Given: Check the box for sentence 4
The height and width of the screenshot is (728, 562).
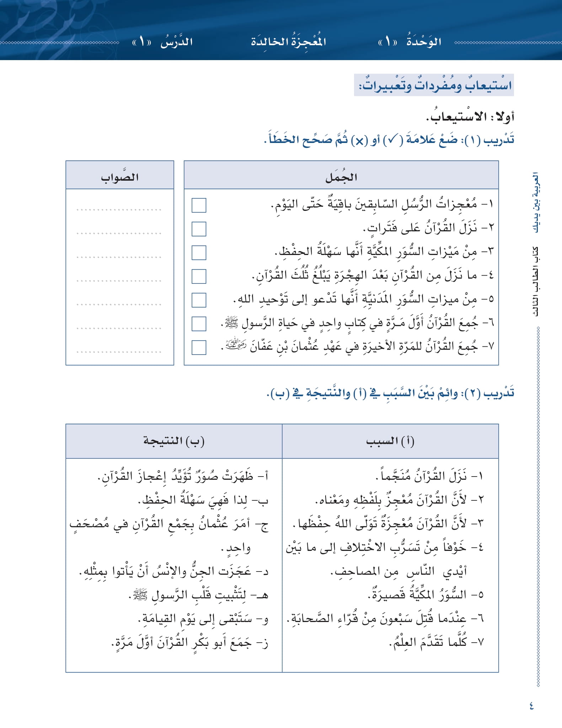Looking at the screenshot, I should [x=199, y=276].
